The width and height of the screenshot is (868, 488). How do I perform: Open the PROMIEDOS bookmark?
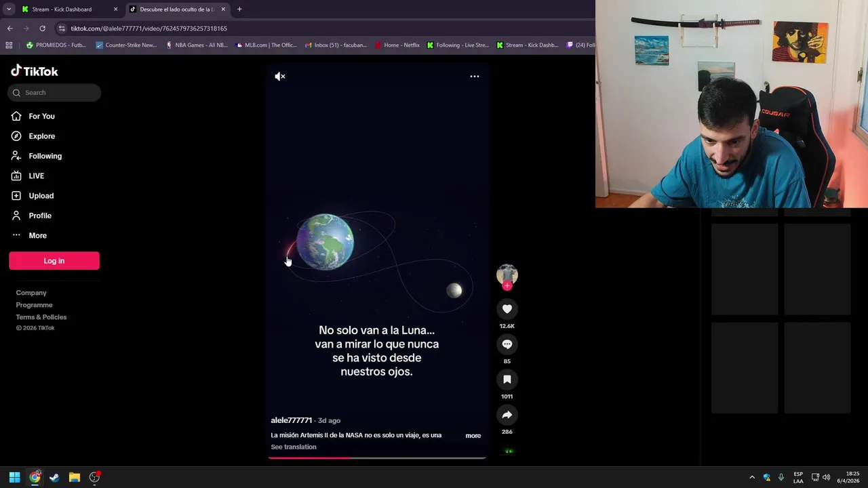pyautogui.click(x=56, y=45)
